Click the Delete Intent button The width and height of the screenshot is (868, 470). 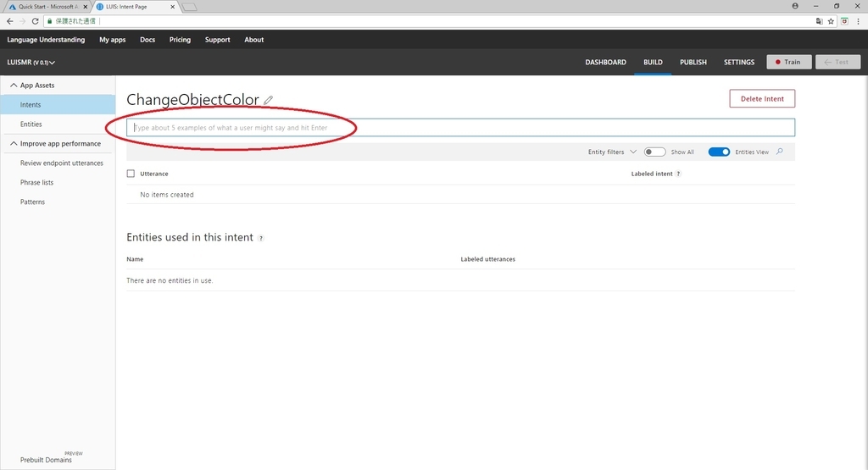point(762,98)
